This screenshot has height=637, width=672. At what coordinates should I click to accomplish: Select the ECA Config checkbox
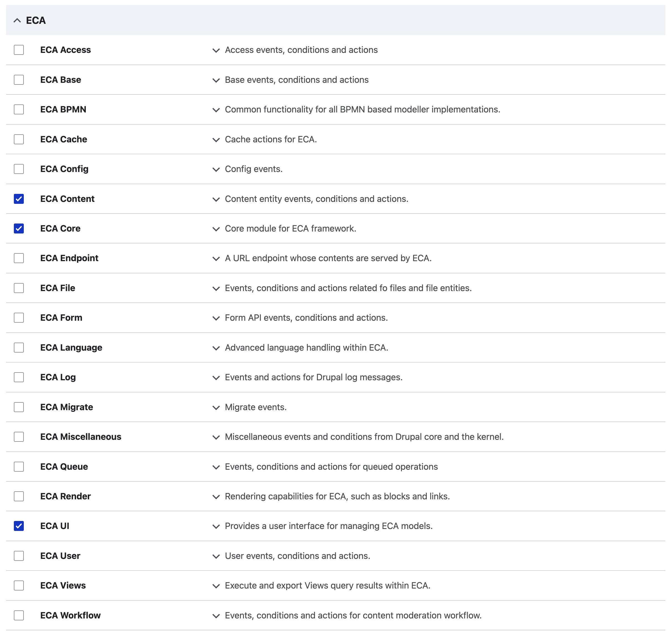(19, 169)
